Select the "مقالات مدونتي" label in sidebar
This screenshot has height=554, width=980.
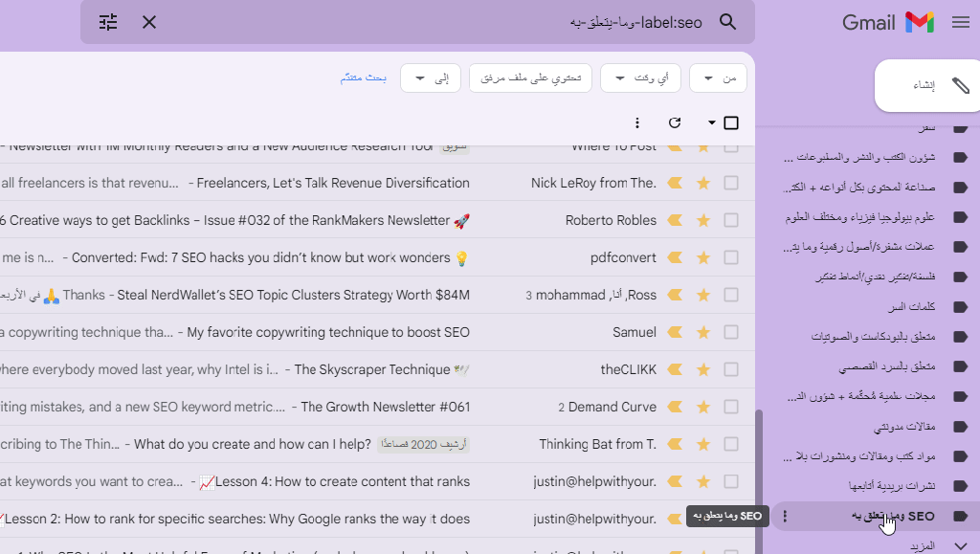tap(900, 426)
